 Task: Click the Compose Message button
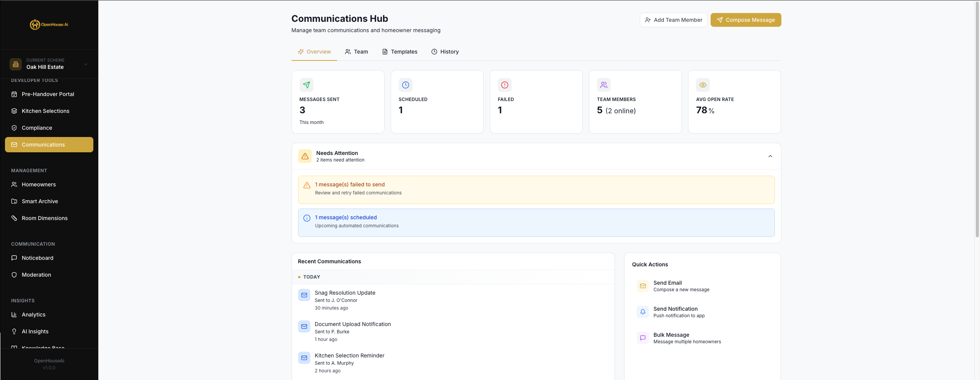[x=745, y=20]
